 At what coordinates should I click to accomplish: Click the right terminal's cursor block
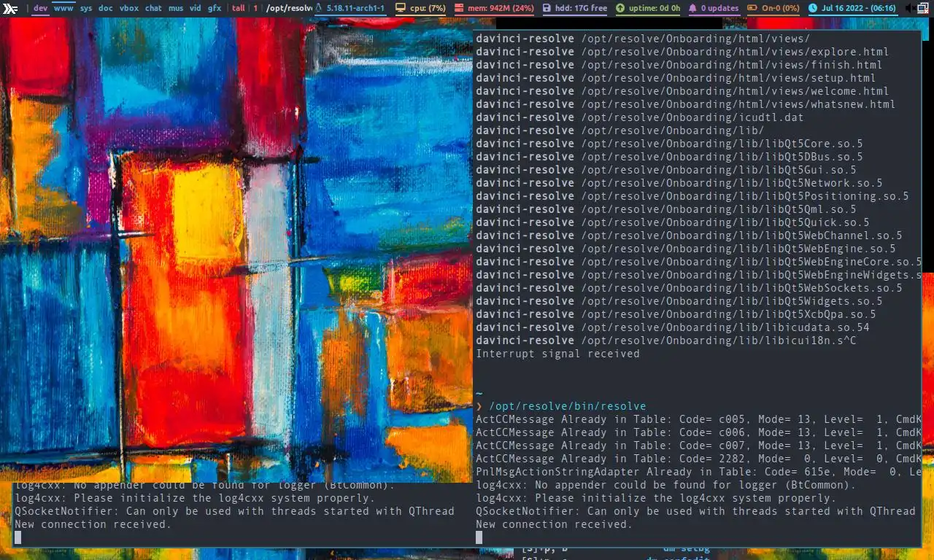[479, 537]
